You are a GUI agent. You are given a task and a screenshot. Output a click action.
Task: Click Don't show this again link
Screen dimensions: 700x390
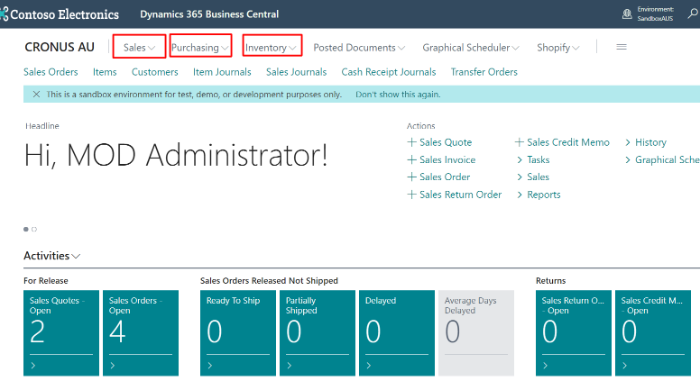[398, 94]
